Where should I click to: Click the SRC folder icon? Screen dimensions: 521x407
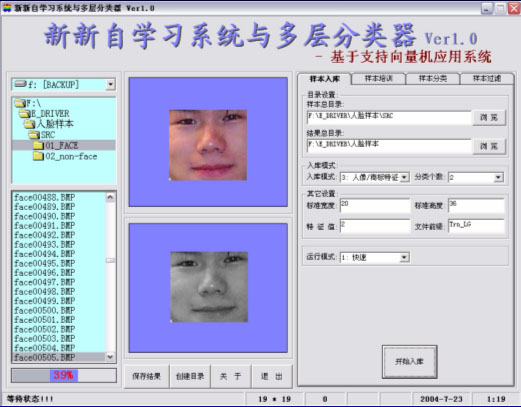point(34,135)
